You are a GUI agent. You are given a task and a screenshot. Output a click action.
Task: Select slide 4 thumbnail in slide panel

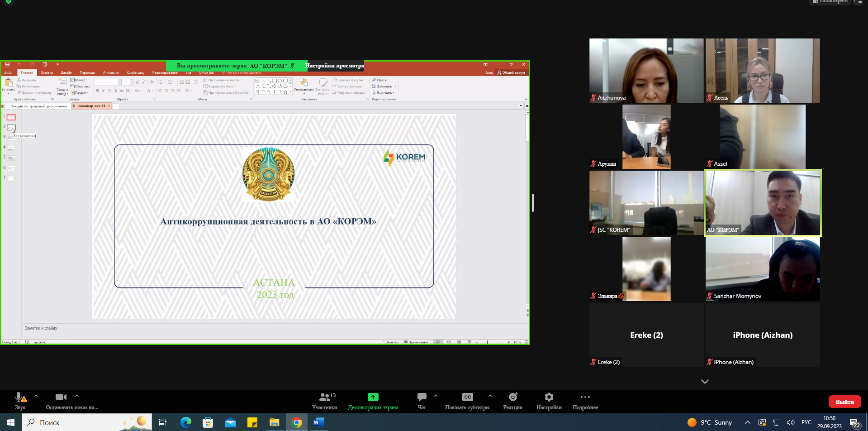[x=11, y=148]
